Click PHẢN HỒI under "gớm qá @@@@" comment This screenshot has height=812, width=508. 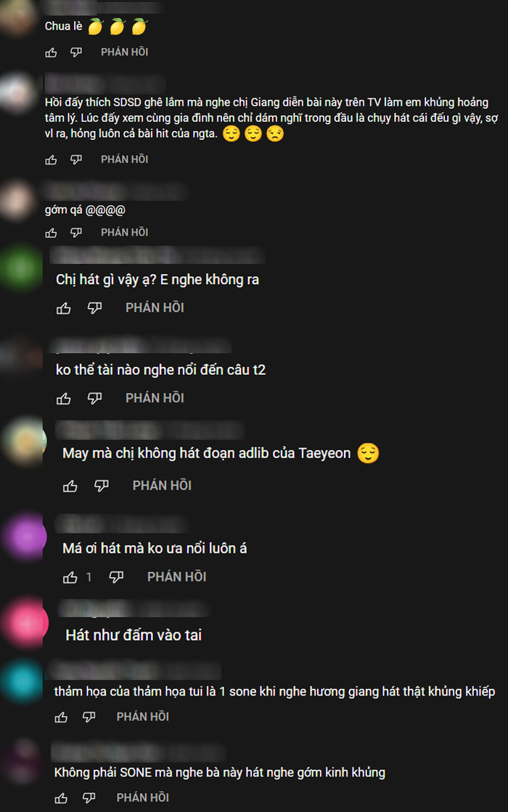tap(124, 233)
